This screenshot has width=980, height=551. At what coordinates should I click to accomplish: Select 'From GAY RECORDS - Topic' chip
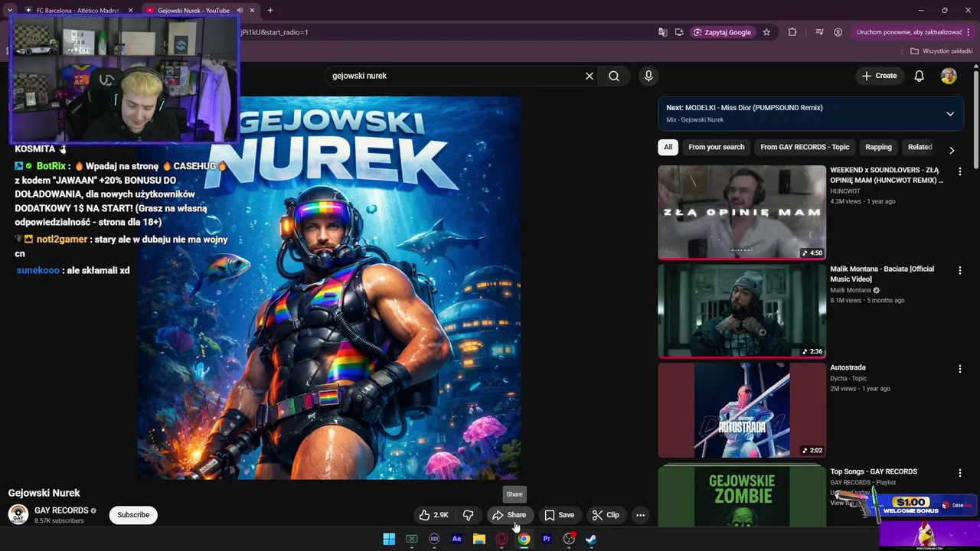[x=805, y=147]
